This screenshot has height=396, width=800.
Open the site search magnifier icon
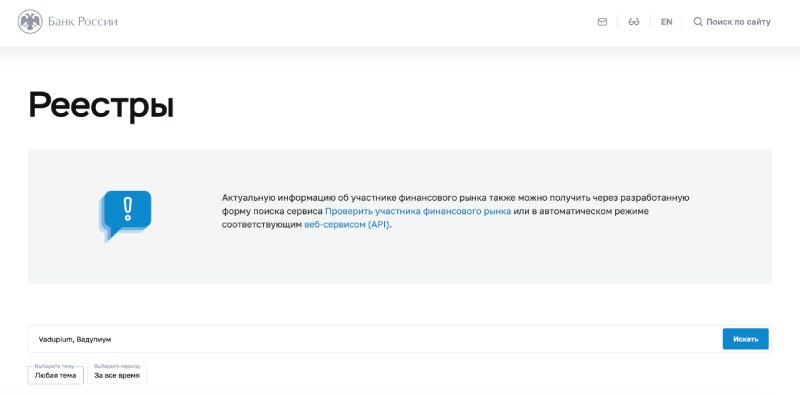pyautogui.click(x=697, y=22)
